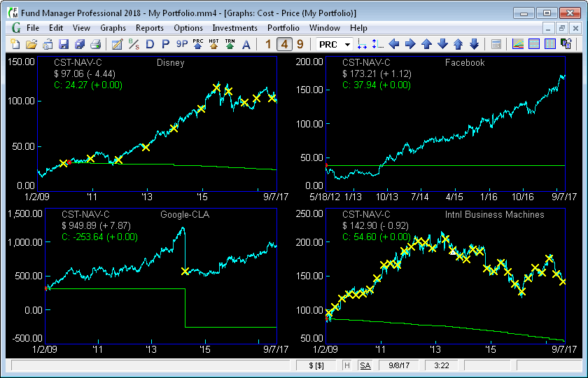Click the blue P toolbar icon
Image resolution: width=588 pixels, height=378 pixels.
pyautogui.click(x=165, y=44)
